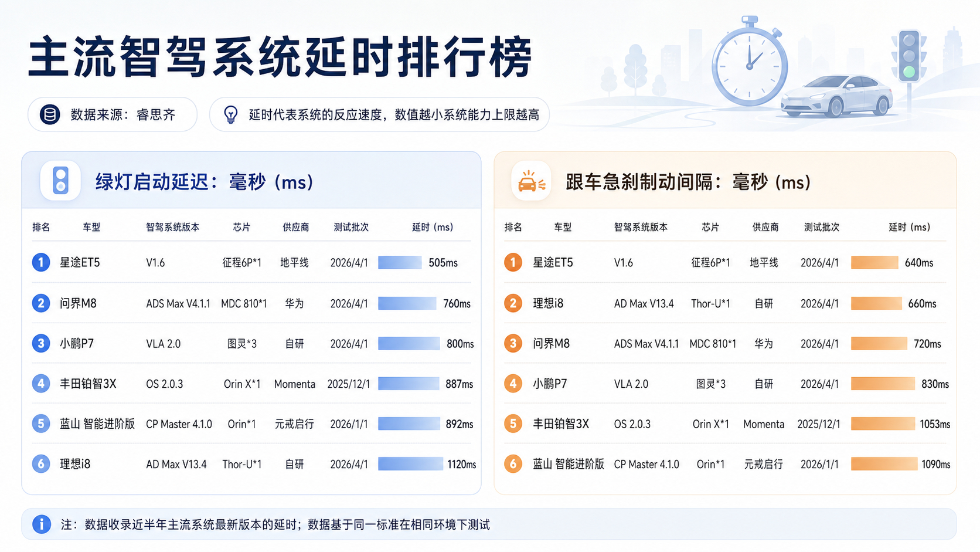Click 地平线 supplier in right table
The width and height of the screenshot is (980, 552).
[764, 262]
